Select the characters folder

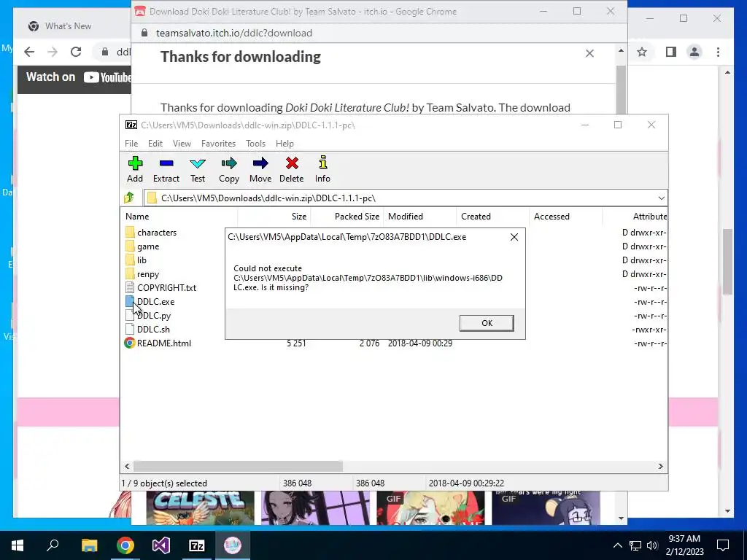pos(151,233)
